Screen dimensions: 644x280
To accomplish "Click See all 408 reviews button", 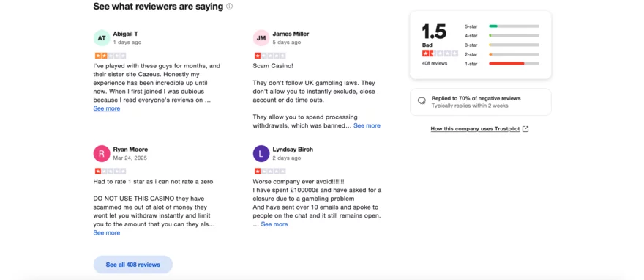I will [133, 265].
